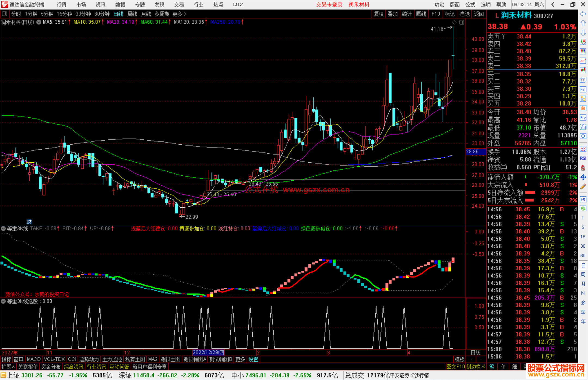The width and height of the screenshot is (588, 380).
Task: Click the candlestick chart sidebar icon
Action: [x=583, y=71]
